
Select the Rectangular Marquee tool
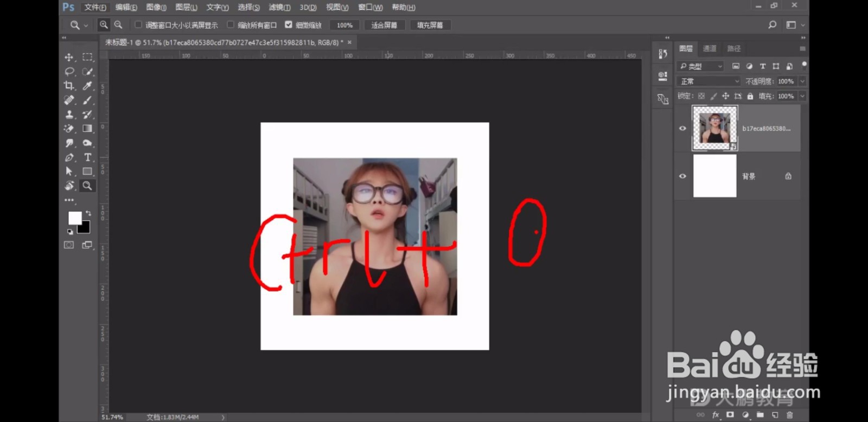click(x=87, y=57)
